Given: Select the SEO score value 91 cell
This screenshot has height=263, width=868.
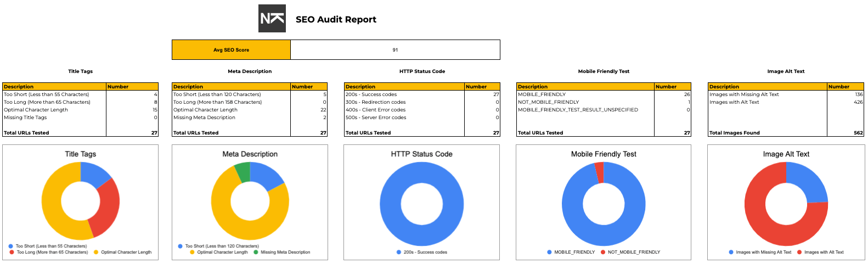Looking at the screenshot, I should [395, 50].
